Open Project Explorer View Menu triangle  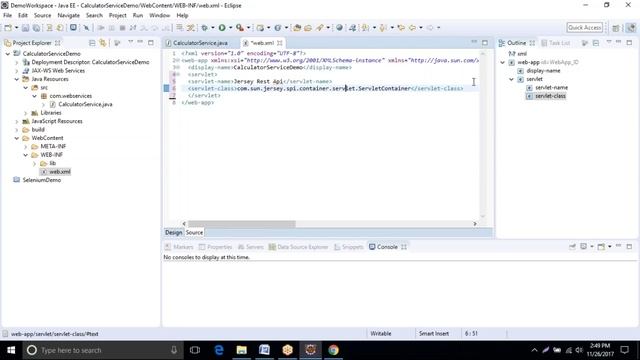(x=131, y=42)
